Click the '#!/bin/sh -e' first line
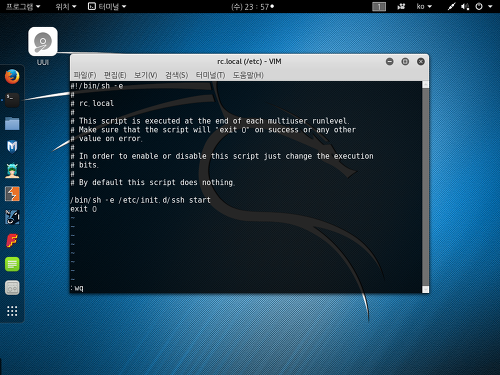 pos(97,86)
